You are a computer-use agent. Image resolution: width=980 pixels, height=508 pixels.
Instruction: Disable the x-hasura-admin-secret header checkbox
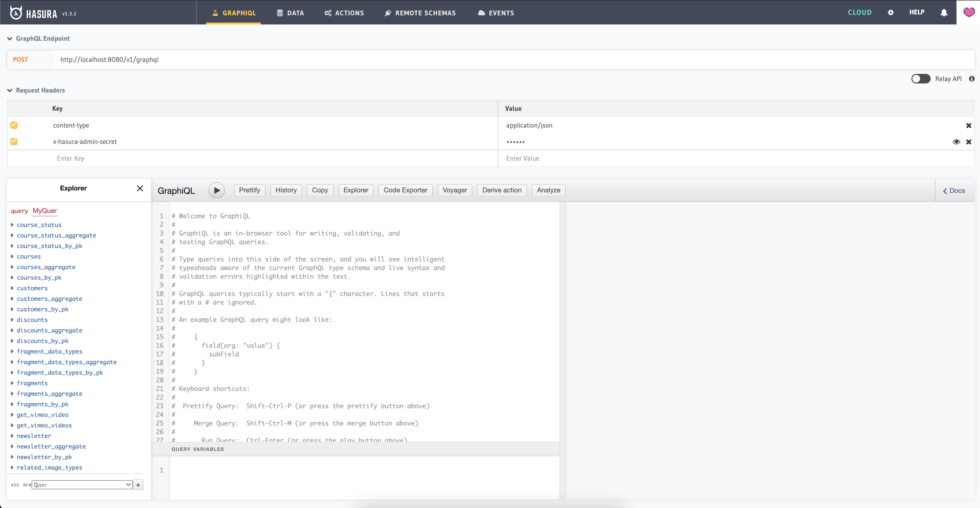pos(14,142)
